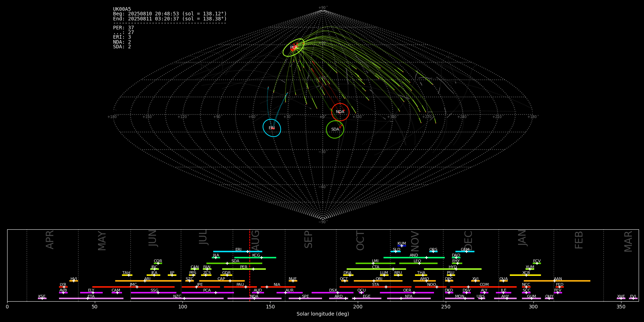Click the CAP shower label

point(221,279)
